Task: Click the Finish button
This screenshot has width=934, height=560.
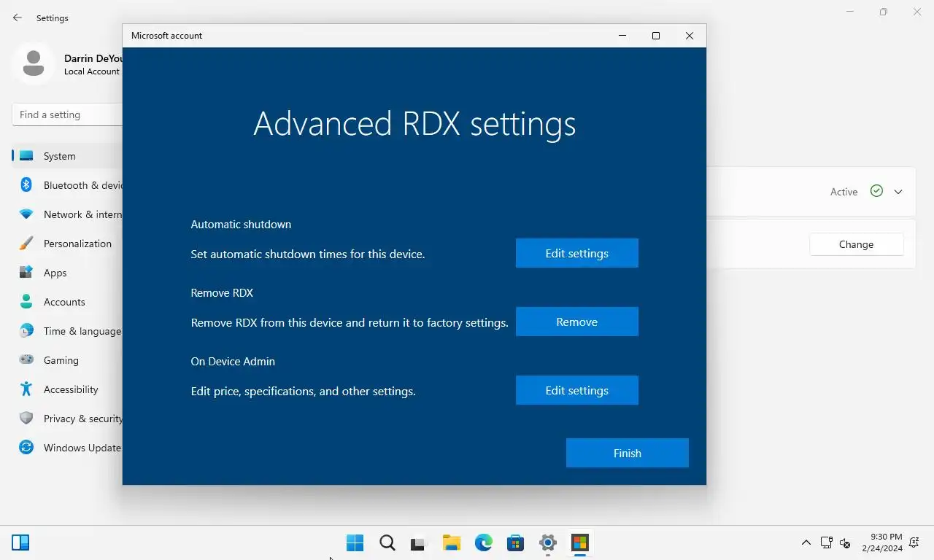Action: coord(628,453)
